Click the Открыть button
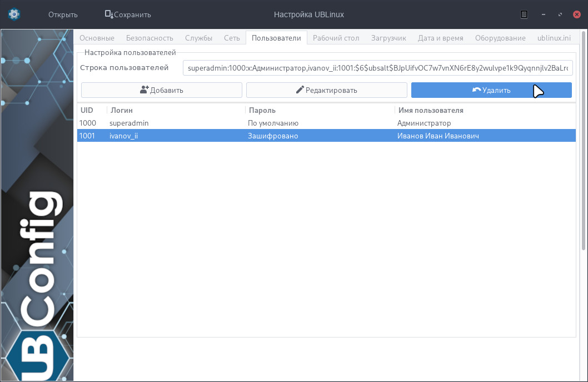The height and width of the screenshot is (382, 588). tap(63, 14)
